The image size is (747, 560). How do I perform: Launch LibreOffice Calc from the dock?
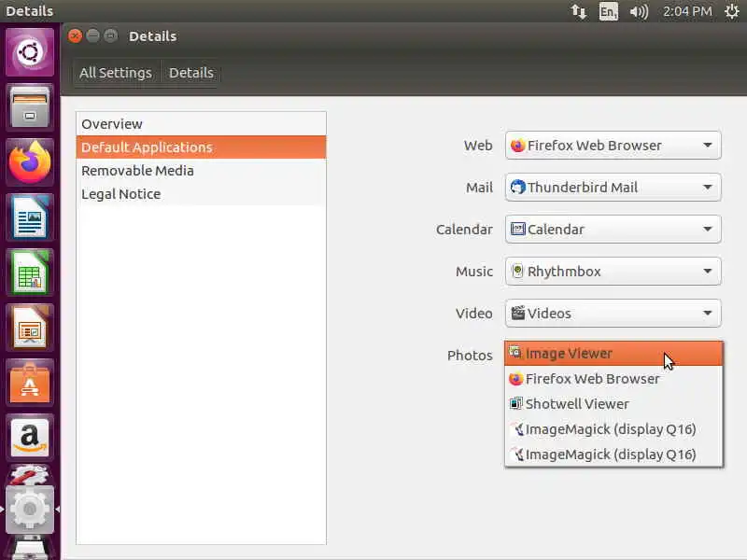pyautogui.click(x=30, y=273)
